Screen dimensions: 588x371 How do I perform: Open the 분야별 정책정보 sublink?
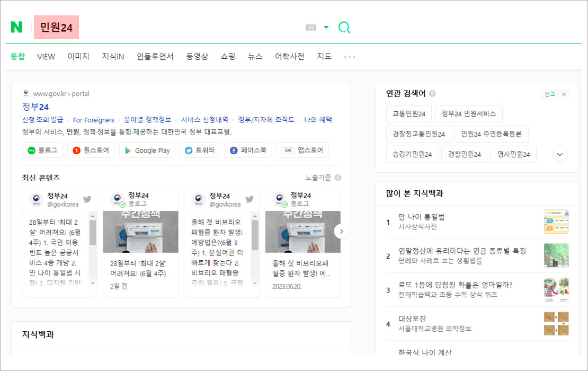pyautogui.click(x=148, y=120)
